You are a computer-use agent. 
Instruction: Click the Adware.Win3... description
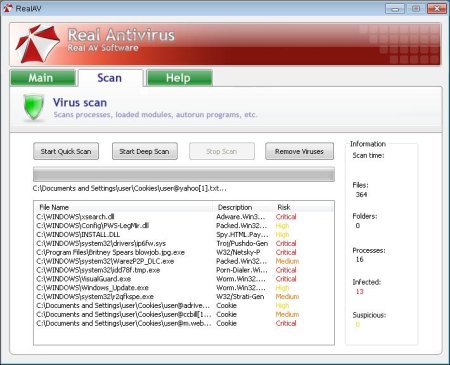point(241,217)
